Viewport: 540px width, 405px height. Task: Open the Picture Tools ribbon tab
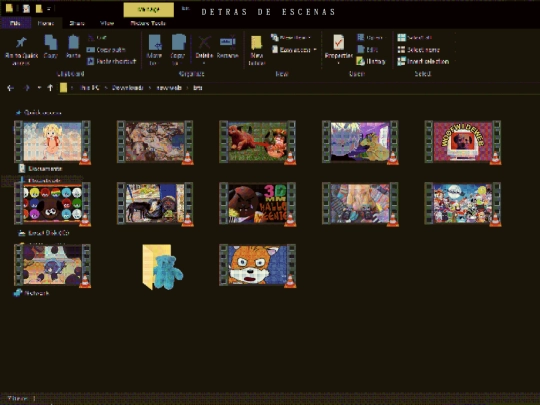[148, 23]
